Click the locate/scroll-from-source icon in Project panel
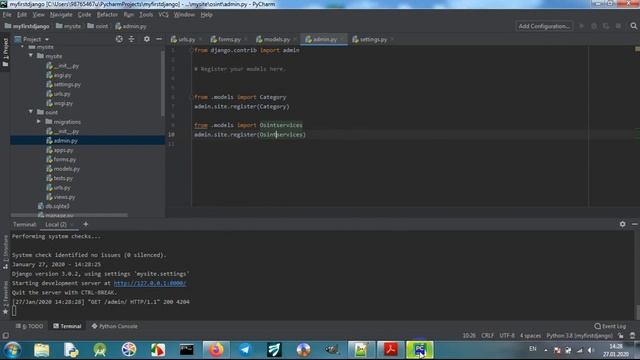Viewport: 640px width, 360px height. (119, 39)
